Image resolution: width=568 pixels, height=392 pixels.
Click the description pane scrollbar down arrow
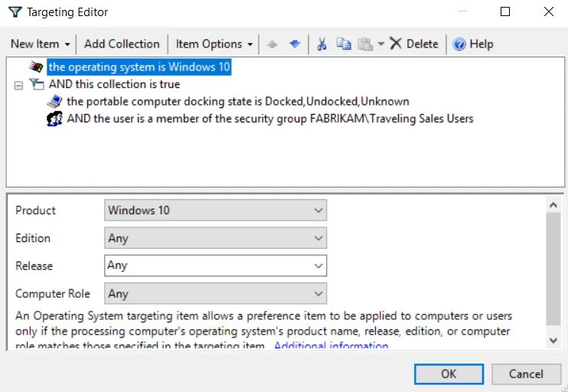tap(553, 341)
